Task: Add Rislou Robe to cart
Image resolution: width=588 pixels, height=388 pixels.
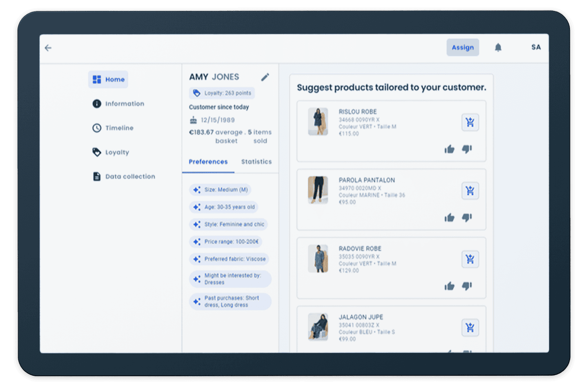Action: [470, 122]
